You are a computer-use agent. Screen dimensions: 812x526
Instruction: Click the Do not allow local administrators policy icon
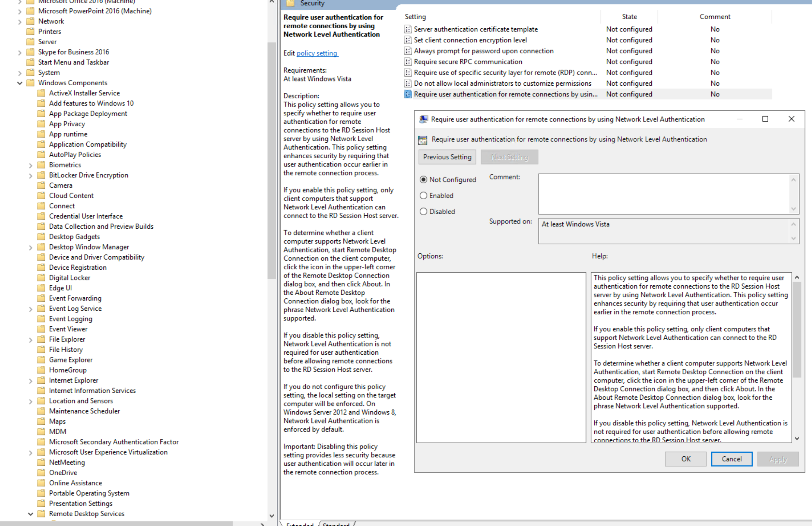pos(408,83)
